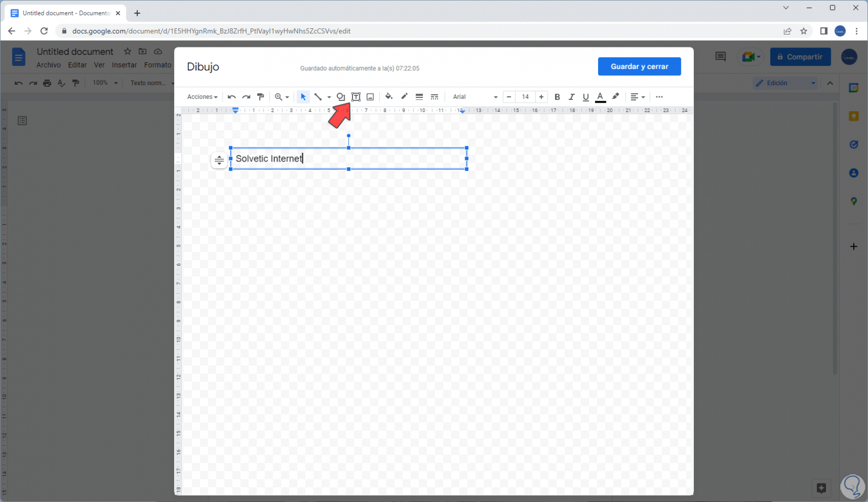Screen dimensions: 868x502
Task: Click paint format icon in drawing toolbar
Action: [x=260, y=97]
